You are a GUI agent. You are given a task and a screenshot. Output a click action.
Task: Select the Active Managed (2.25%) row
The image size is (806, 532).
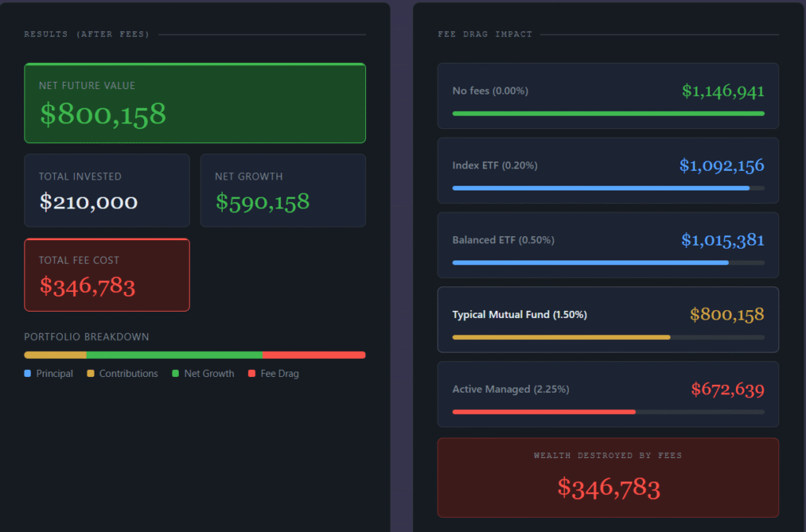pos(608,394)
